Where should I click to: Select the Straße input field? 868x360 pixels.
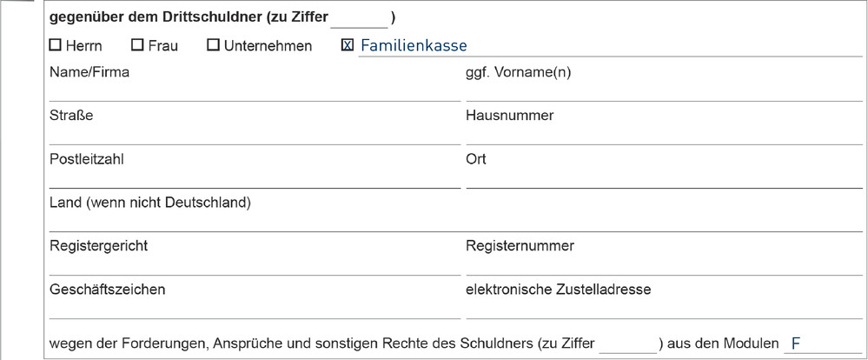tap(255, 135)
